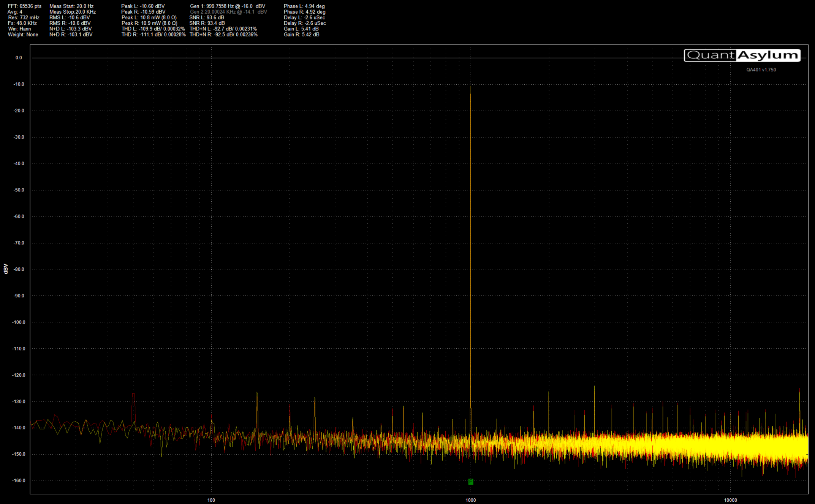Select 'Peak L: -10.60 dBV' measurement

(143, 6)
